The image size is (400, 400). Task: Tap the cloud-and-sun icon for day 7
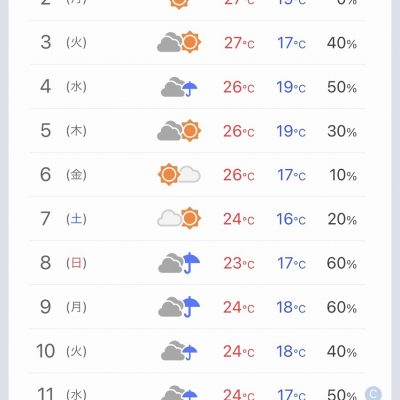tap(179, 218)
